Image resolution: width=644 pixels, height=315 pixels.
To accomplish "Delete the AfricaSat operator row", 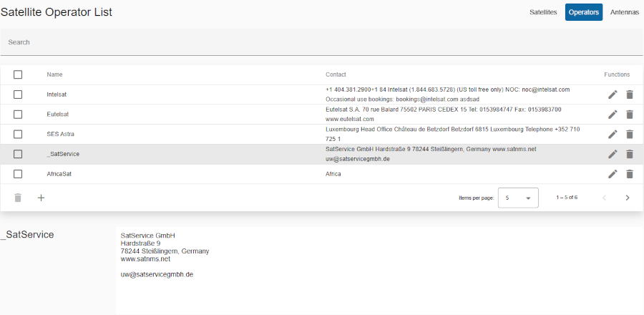I will pyautogui.click(x=630, y=174).
